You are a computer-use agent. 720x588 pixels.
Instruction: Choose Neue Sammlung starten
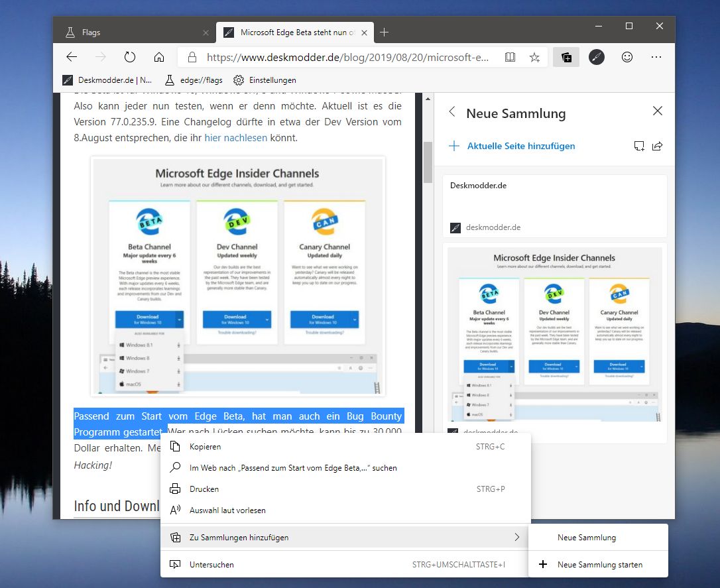[599, 565]
